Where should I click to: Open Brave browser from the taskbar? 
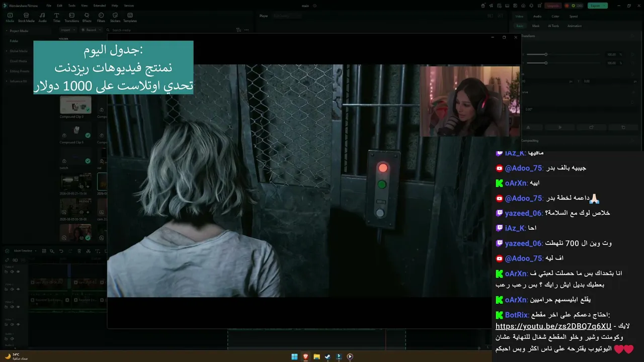[x=305, y=357]
